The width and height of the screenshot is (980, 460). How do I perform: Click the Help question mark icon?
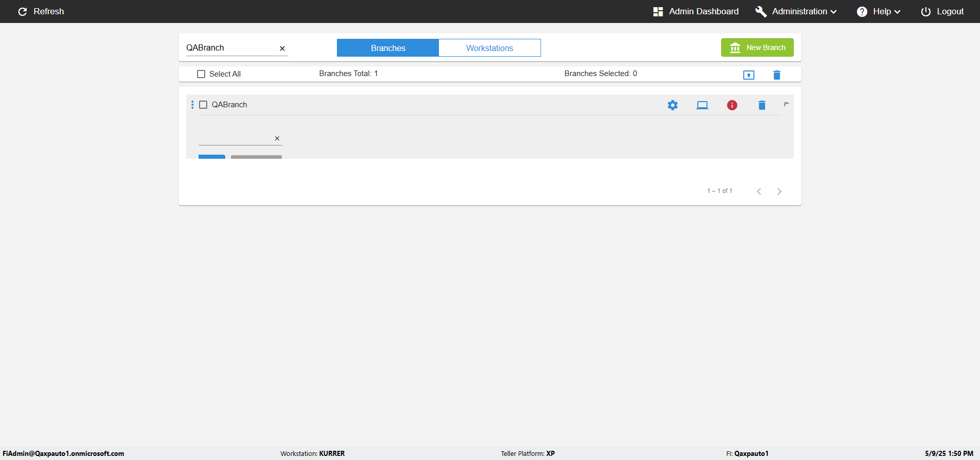click(862, 12)
